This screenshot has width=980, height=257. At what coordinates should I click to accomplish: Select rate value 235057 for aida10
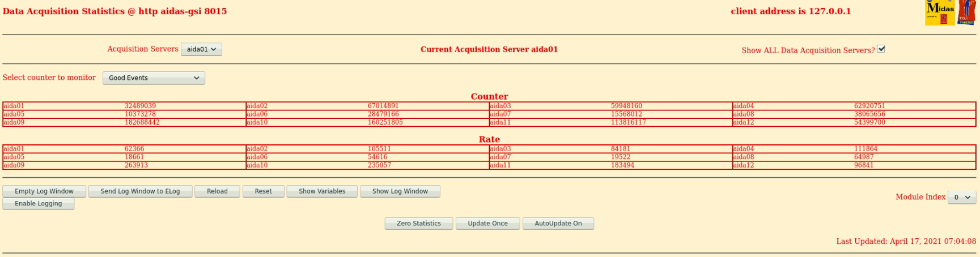pyautogui.click(x=379, y=165)
